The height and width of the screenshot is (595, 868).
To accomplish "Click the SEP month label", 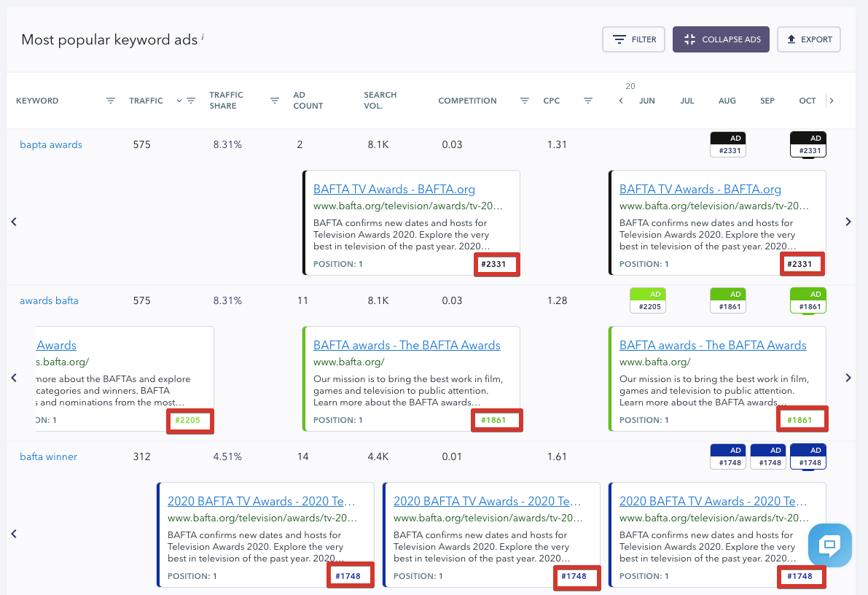I will click(767, 101).
